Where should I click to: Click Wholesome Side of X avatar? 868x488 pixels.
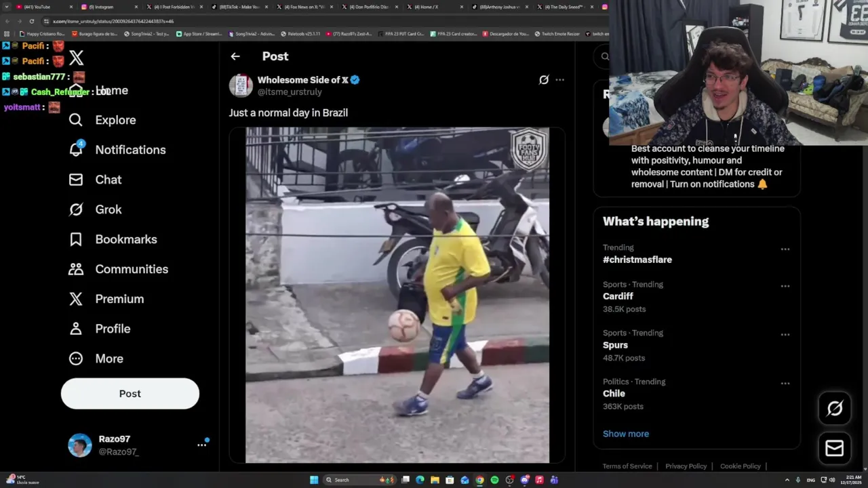tap(241, 85)
